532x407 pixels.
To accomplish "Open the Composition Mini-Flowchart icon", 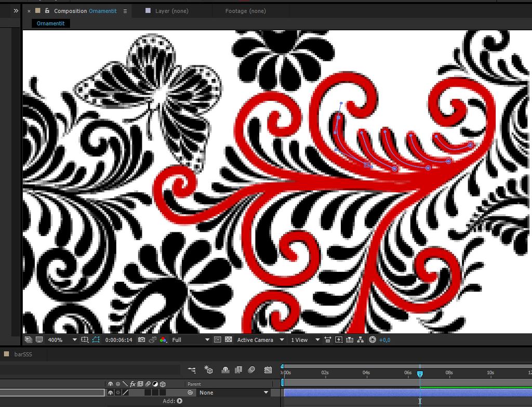I will point(192,370).
